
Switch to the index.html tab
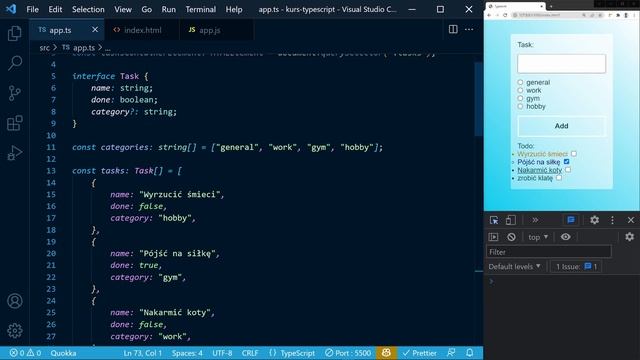tap(142, 30)
